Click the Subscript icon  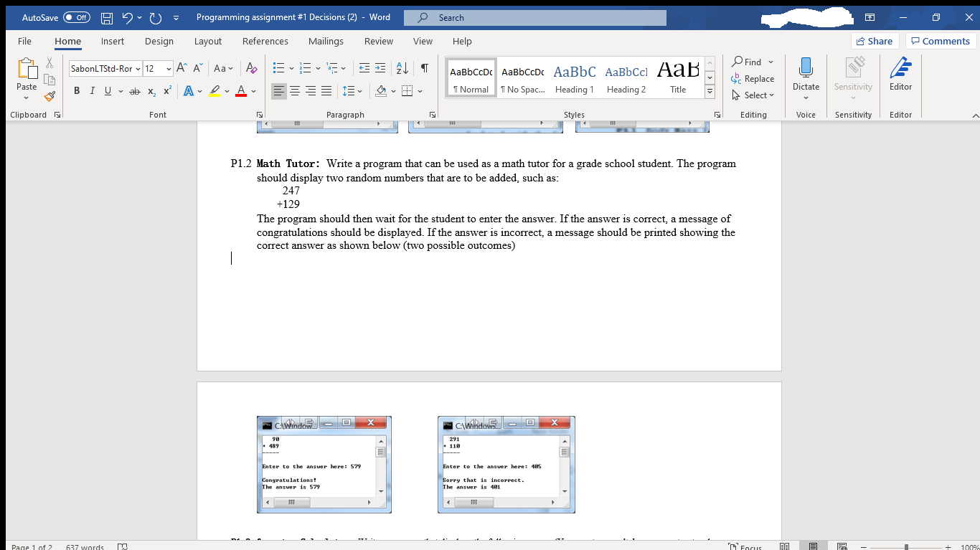pyautogui.click(x=151, y=90)
